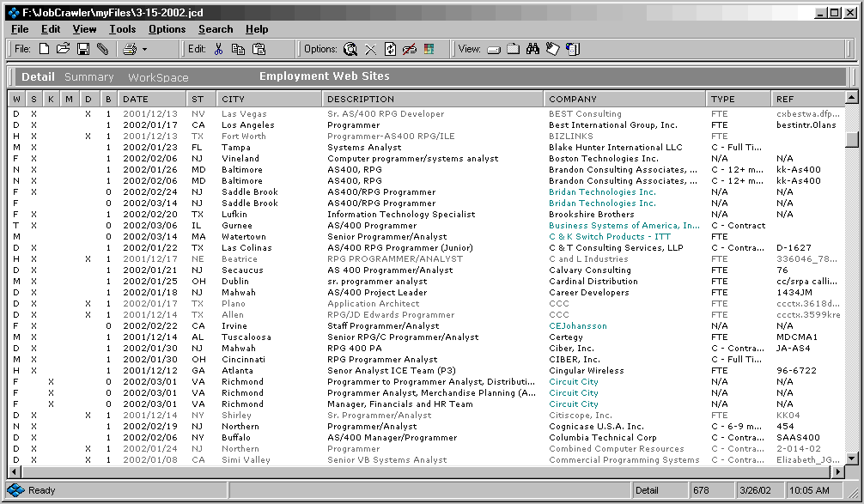Sort by the DESCRIPTION column header
The image size is (864, 504).
433,99
